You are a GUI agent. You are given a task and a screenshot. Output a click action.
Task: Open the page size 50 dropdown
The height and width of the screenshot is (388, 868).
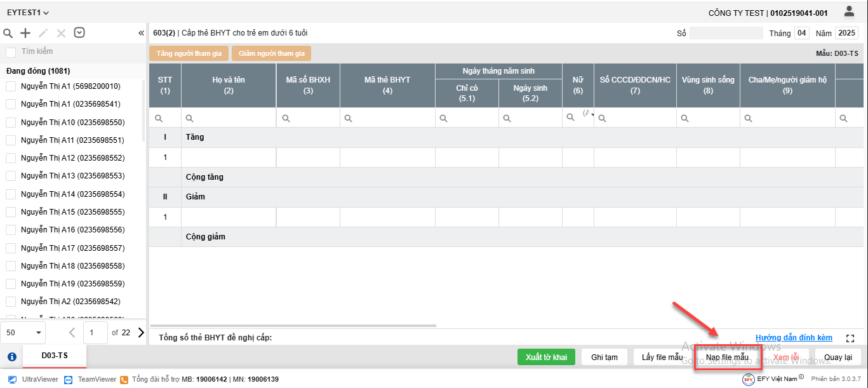[x=25, y=332]
